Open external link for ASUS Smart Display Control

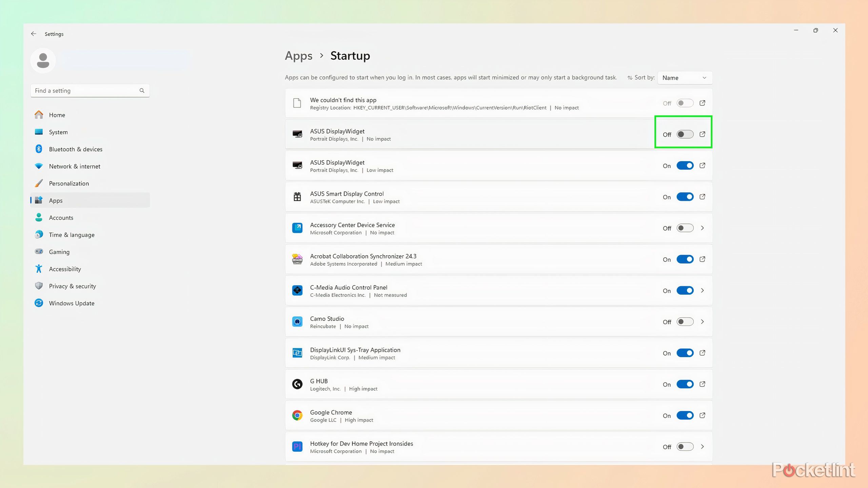(x=702, y=197)
